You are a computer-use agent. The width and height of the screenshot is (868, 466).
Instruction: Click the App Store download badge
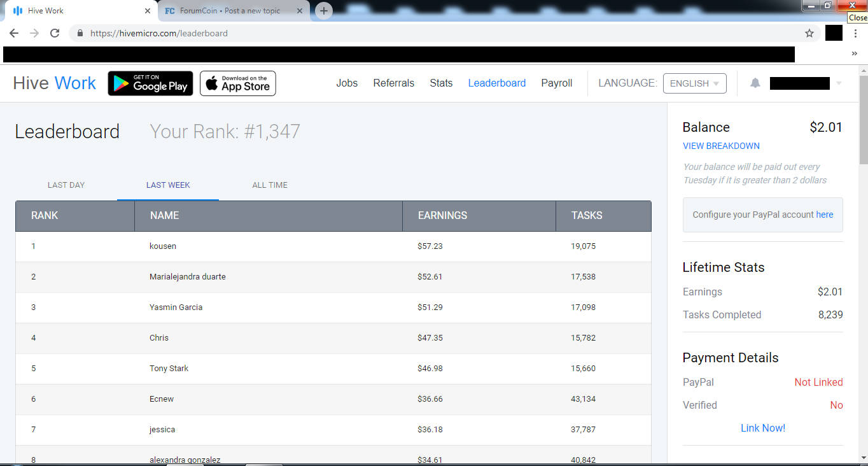tap(238, 83)
